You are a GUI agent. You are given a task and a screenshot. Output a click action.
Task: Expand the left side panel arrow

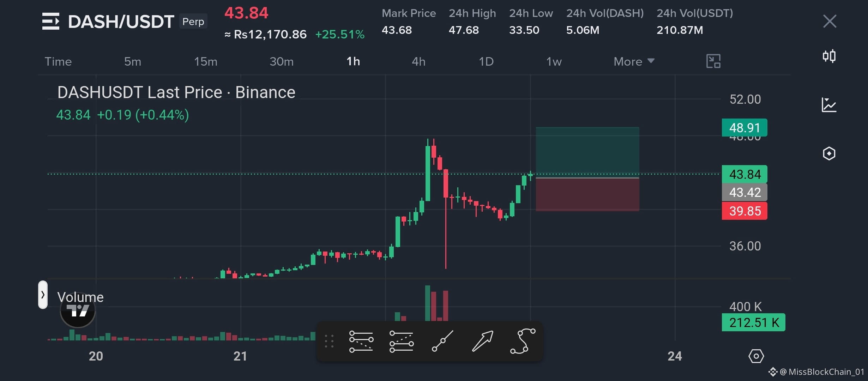(43, 295)
